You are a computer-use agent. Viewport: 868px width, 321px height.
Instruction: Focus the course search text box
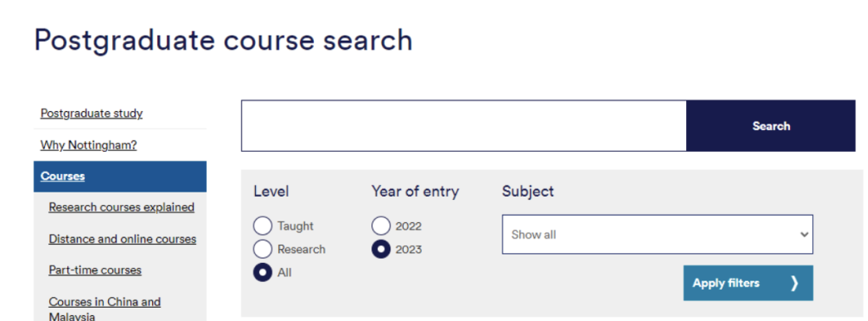(x=463, y=126)
